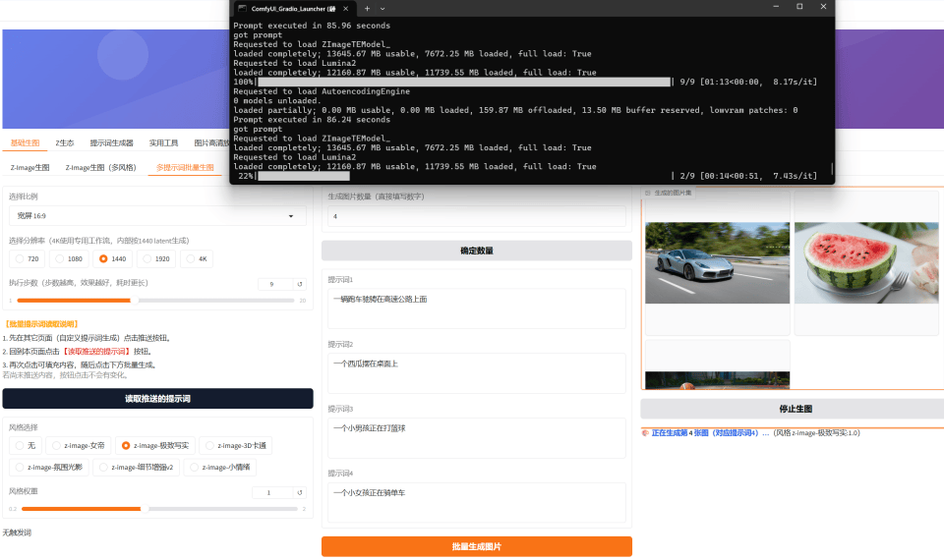The image size is (944, 560).
Task: Close the ComfyUI launcher terminal window
Action: 824,7
